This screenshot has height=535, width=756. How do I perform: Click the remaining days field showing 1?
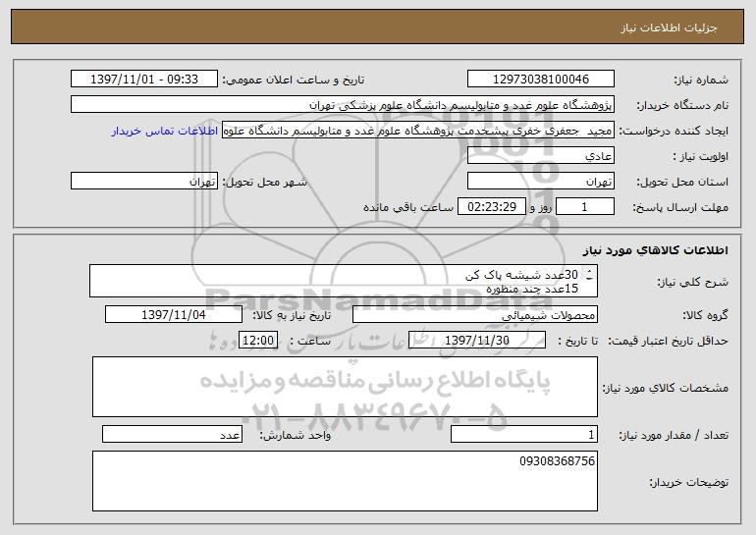tap(585, 207)
